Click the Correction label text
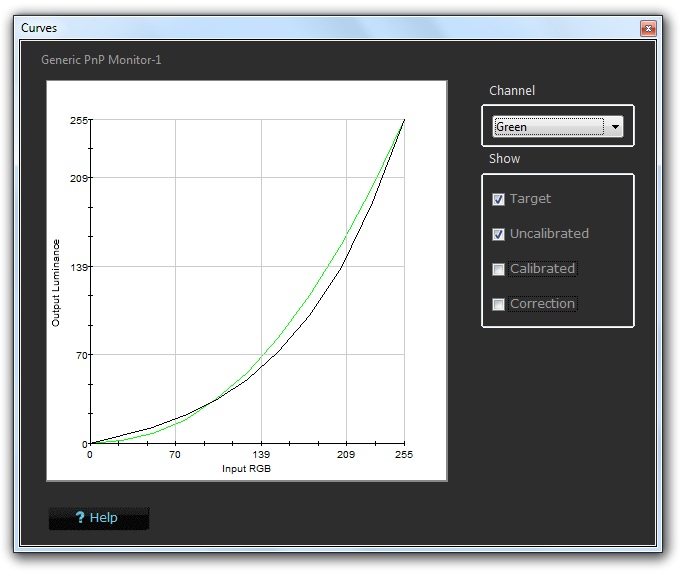 click(542, 304)
